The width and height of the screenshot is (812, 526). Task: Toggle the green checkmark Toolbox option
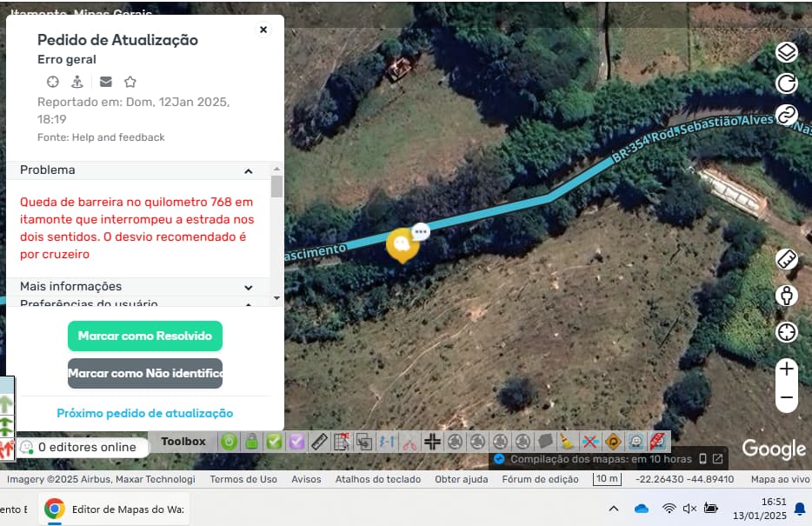pyautogui.click(x=274, y=442)
